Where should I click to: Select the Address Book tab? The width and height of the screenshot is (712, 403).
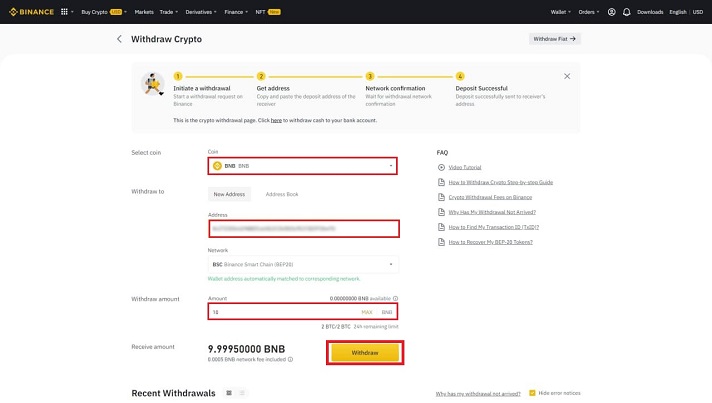(282, 194)
